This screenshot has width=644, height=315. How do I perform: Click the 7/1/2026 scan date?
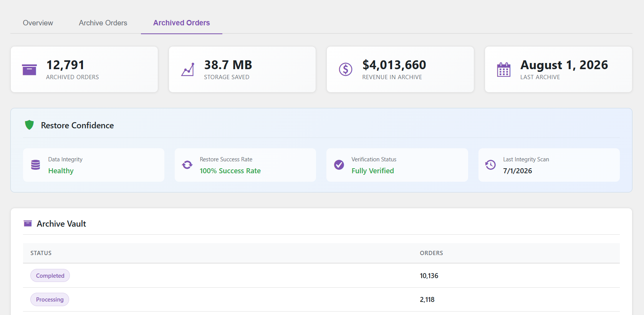pos(517,171)
